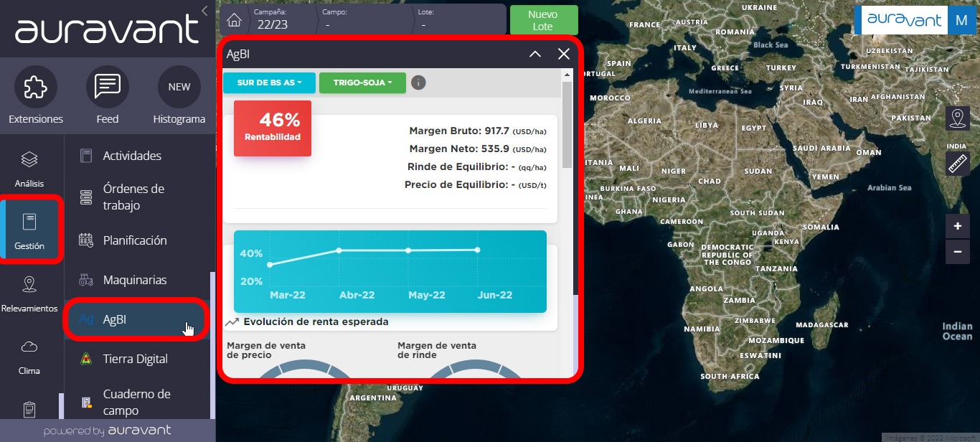Open the M user profile button
980x442 pixels.
tap(961, 20)
